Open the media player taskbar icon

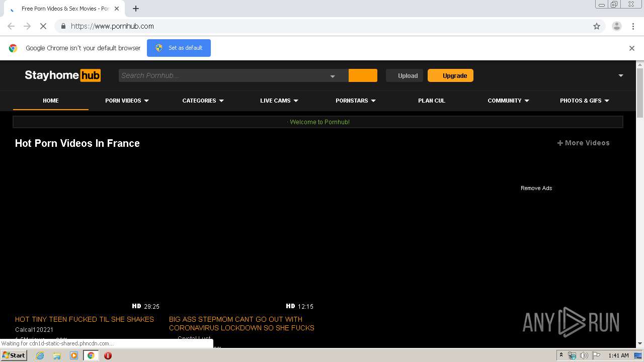click(74, 355)
